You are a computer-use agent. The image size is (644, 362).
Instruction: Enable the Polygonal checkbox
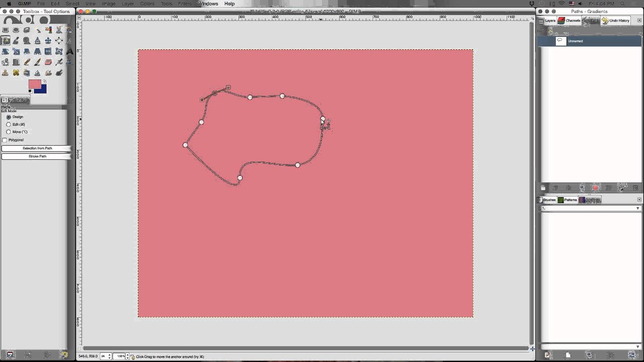click(x=5, y=140)
